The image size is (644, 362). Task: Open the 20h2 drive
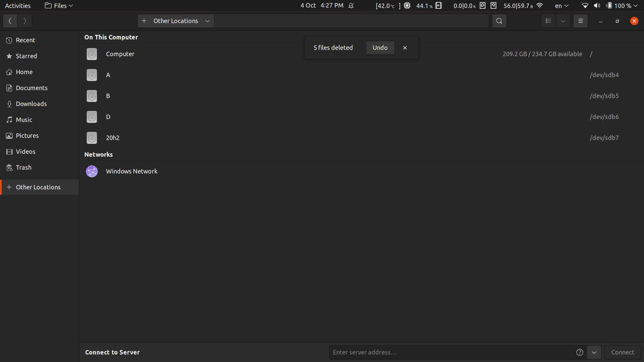click(113, 138)
